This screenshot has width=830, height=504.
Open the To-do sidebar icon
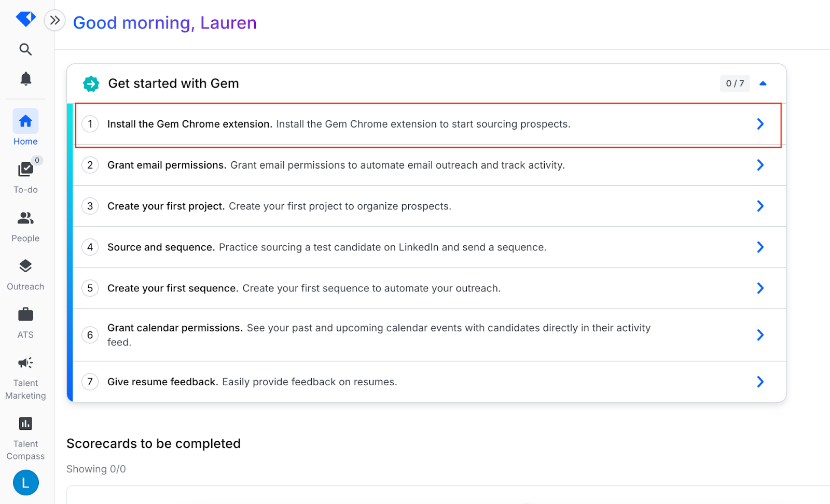(25, 169)
